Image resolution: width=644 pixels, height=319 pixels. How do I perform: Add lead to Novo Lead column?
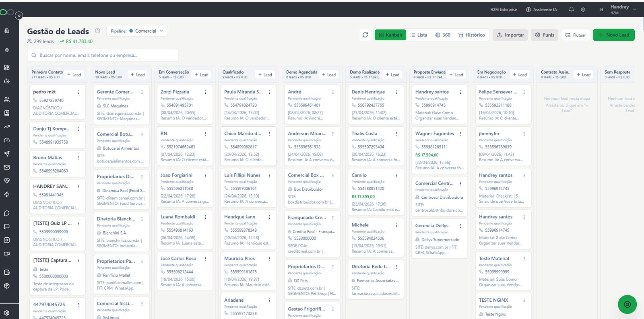[x=138, y=74]
